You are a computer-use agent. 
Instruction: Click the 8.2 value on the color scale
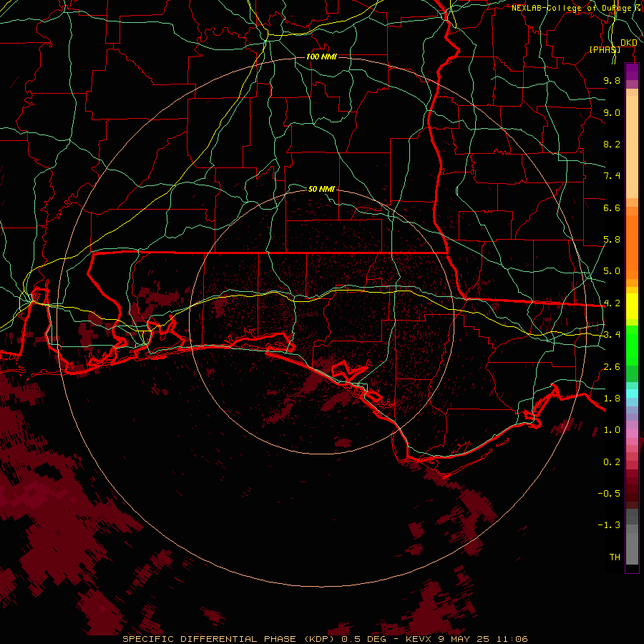612,144
